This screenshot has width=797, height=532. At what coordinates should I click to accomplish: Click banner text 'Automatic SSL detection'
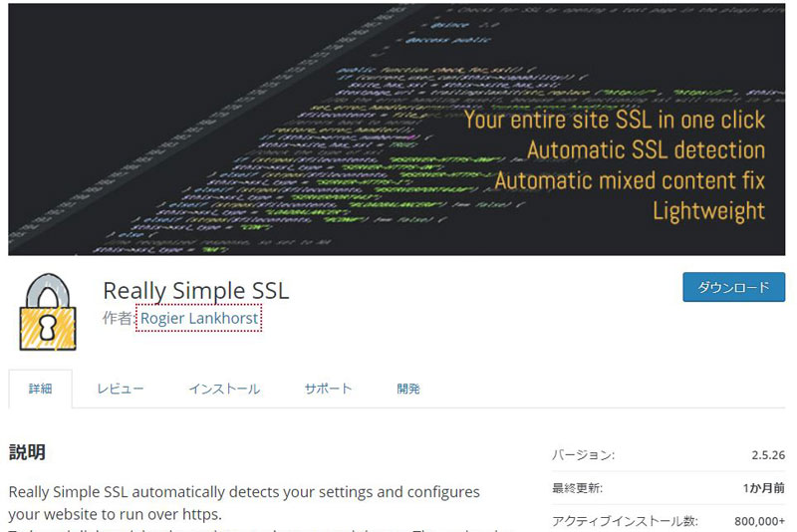point(646,150)
